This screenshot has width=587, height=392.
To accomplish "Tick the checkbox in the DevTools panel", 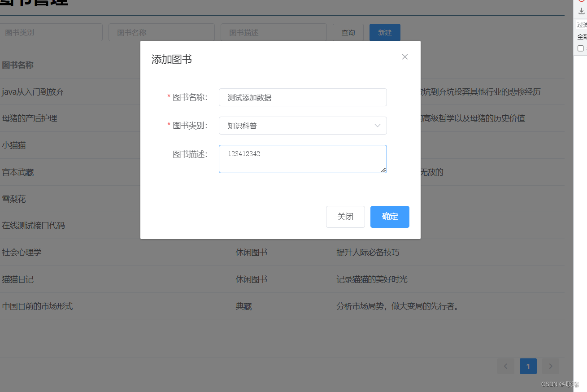I will [x=581, y=48].
